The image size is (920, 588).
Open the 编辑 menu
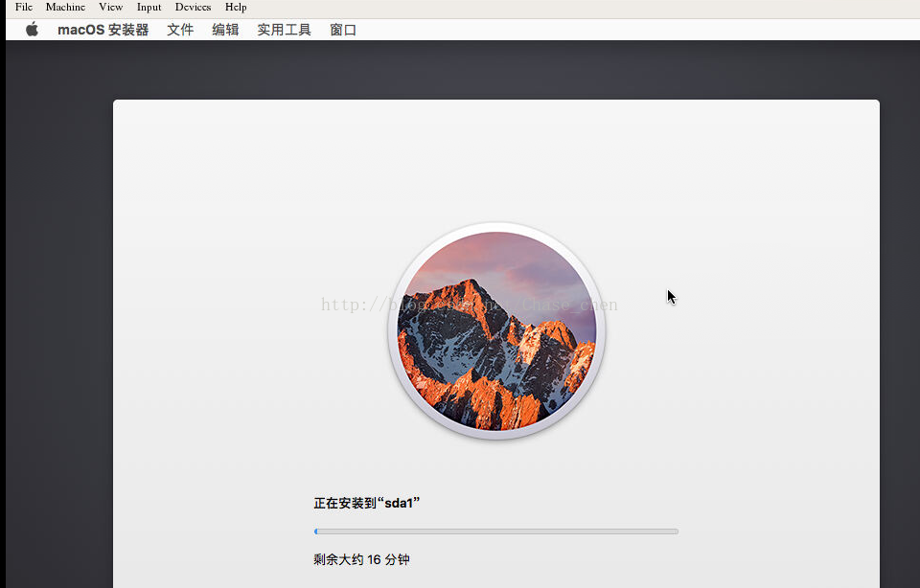click(225, 30)
